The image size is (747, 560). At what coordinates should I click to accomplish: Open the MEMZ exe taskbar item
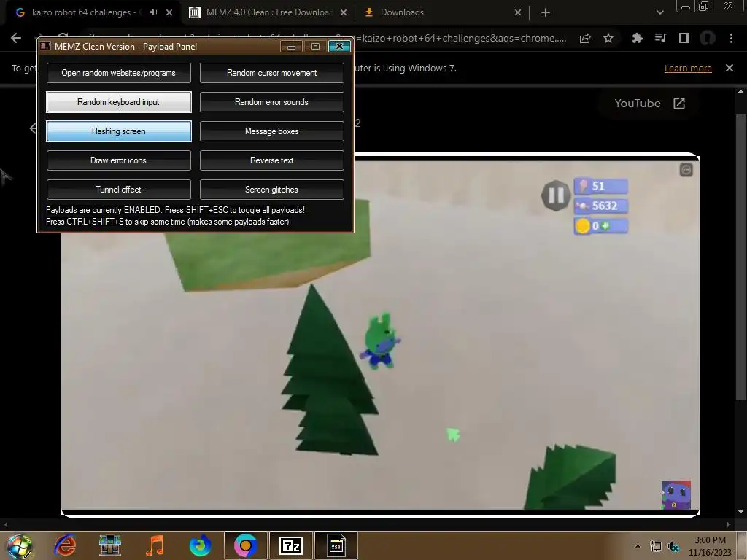[336, 545]
